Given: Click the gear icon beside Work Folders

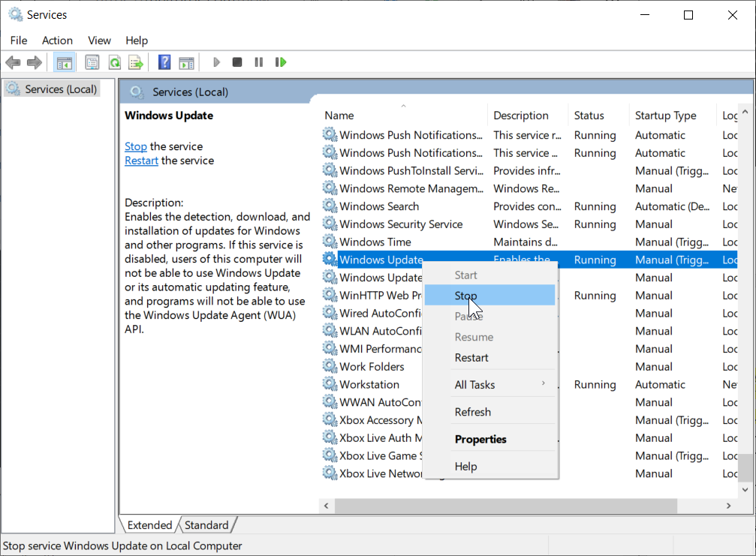Looking at the screenshot, I should pos(330,366).
